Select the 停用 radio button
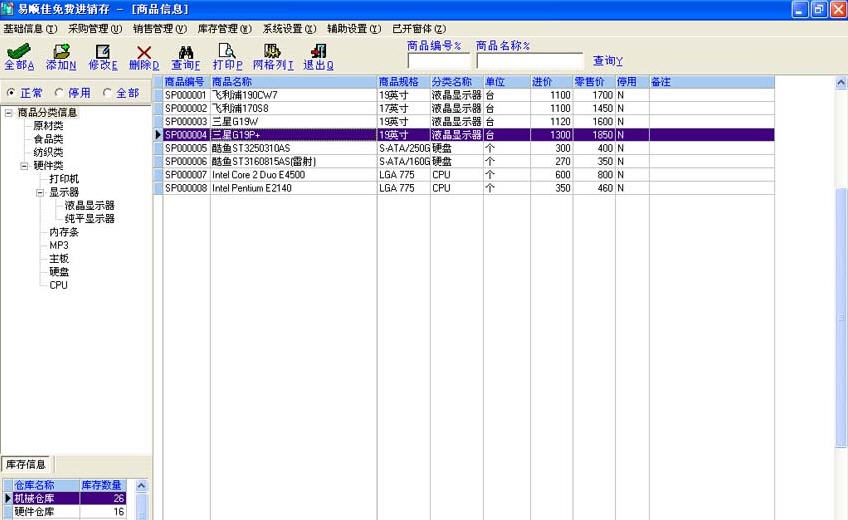The height and width of the screenshot is (520, 848). pyautogui.click(x=59, y=93)
